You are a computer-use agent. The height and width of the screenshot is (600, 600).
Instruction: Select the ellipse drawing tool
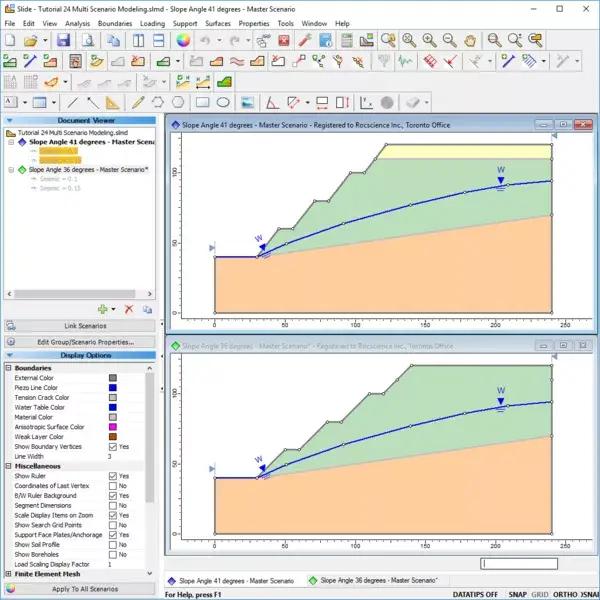point(223,103)
